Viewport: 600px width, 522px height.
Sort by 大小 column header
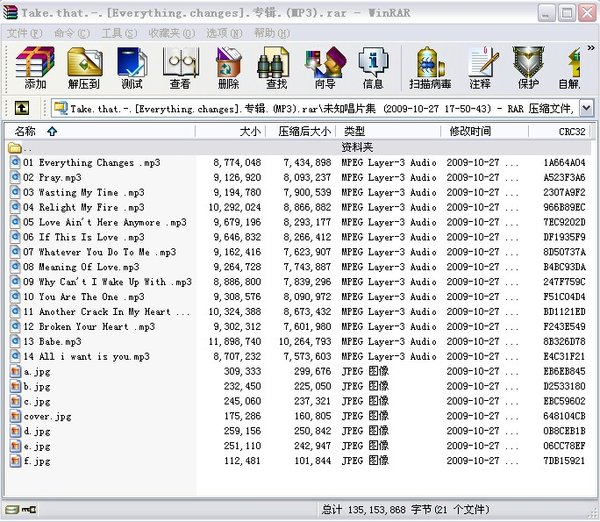tap(230, 131)
